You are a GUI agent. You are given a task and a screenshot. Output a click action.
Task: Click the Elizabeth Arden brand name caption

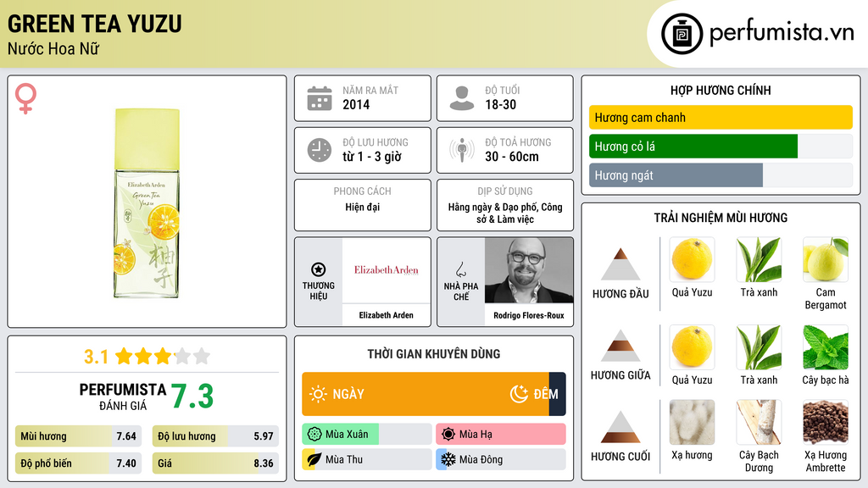[386, 315]
